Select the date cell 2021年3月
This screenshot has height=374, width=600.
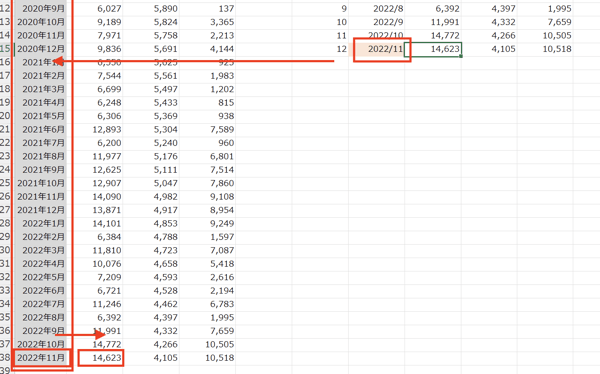pos(41,89)
